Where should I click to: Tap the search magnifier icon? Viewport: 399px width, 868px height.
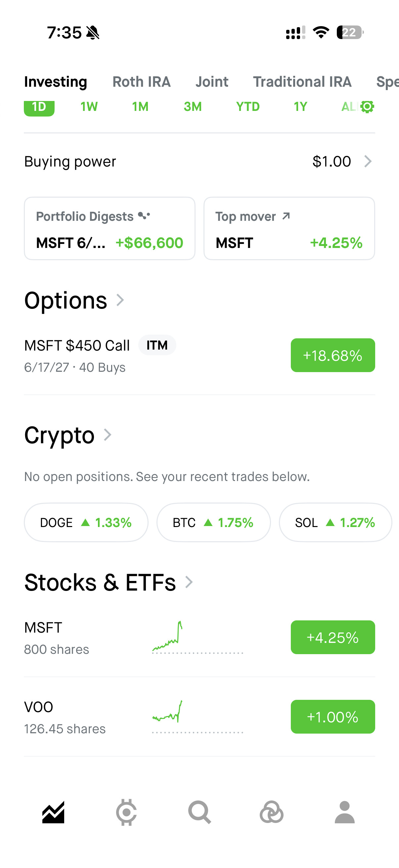pos(200,812)
